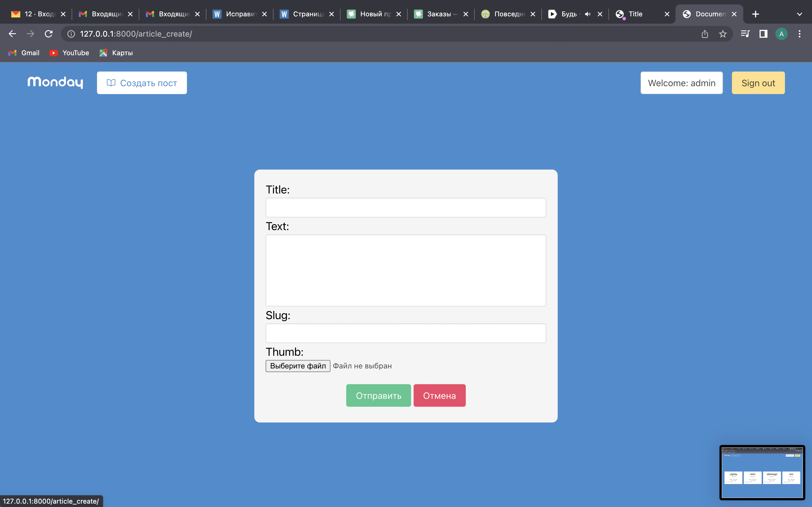812x507 pixels.
Task: Open the screenshot preview thumbnail
Action: [x=762, y=472]
